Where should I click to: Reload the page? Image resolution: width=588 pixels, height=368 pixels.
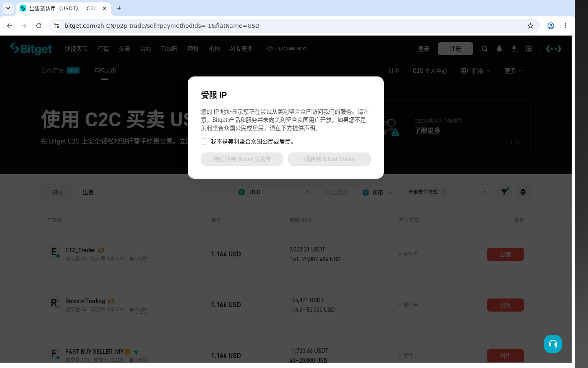coord(39,26)
